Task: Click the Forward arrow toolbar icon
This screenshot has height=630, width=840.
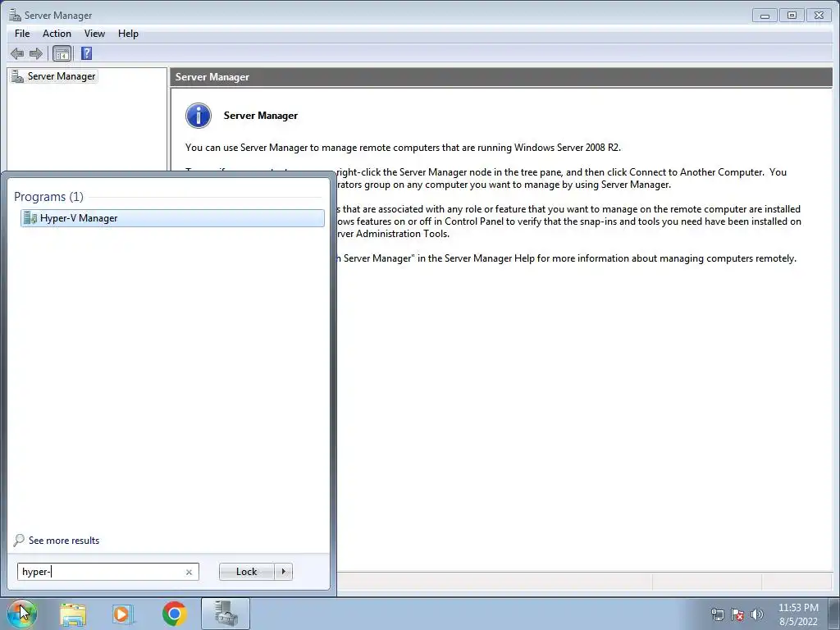Action: [36, 53]
